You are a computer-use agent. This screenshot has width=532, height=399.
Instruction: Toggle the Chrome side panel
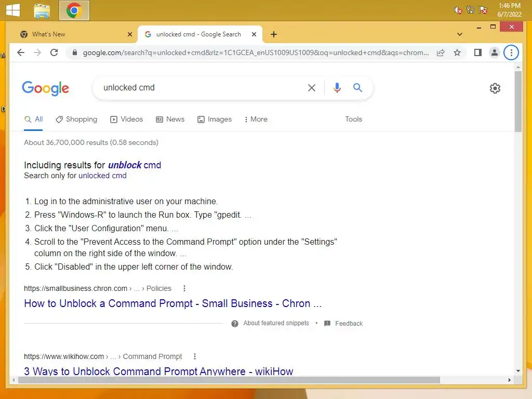478,52
